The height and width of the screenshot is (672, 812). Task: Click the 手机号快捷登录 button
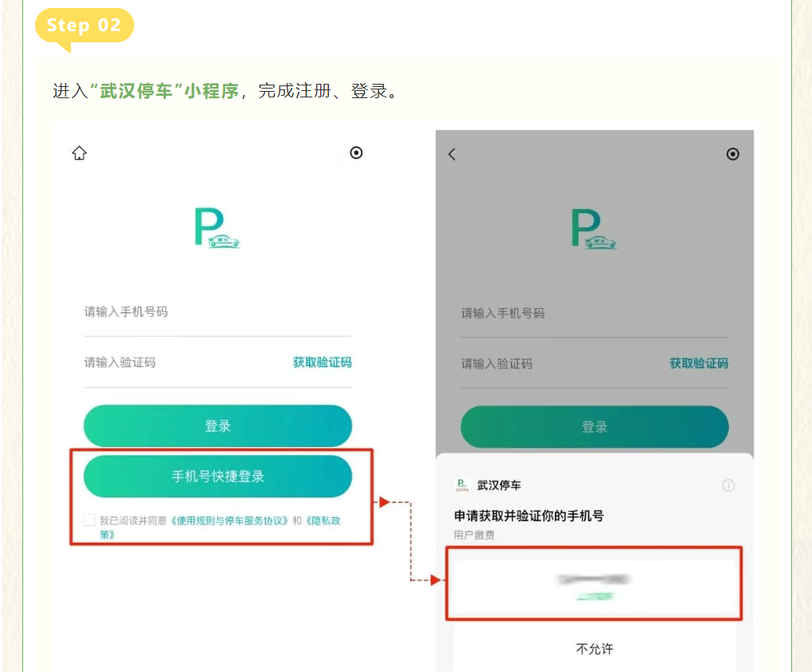pyautogui.click(x=218, y=476)
